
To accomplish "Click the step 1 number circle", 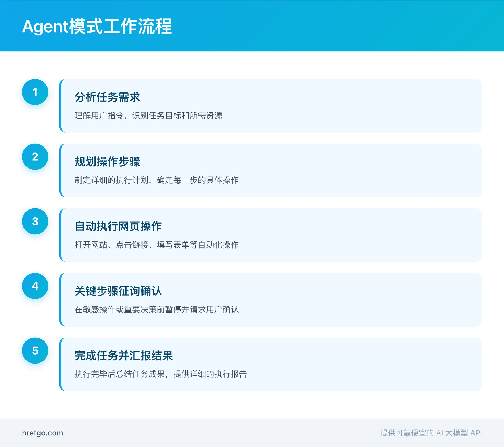I will [x=35, y=92].
